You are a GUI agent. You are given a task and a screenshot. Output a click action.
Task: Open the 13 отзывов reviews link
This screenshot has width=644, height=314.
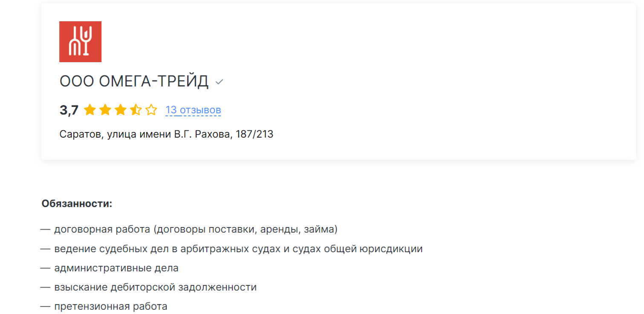coord(193,110)
